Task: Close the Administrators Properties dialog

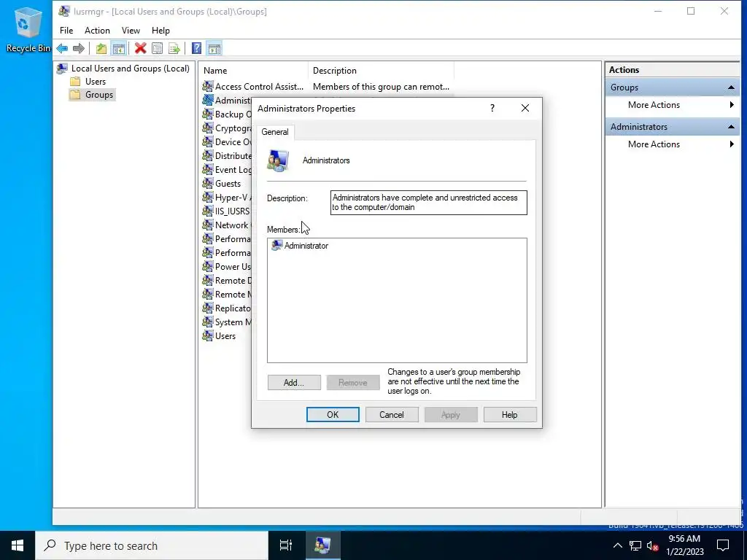Action: [x=525, y=108]
